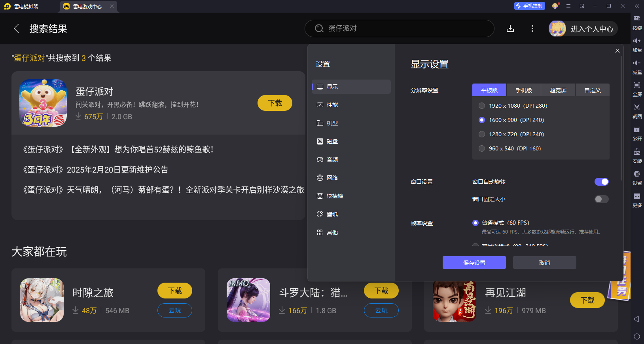This screenshot has width=644, height=344.
Task: Click the search box containing 蛋仔派对
Action: [x=400, y=29]
